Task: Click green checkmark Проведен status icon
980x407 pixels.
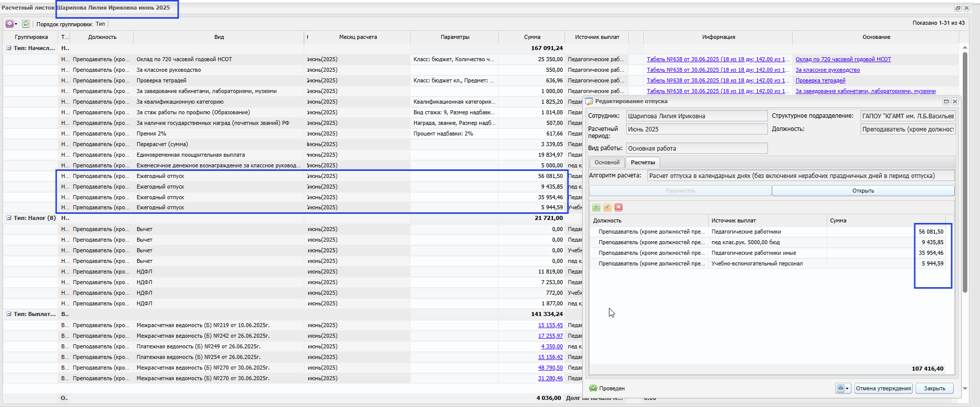Action: click(x=593, y=388)
